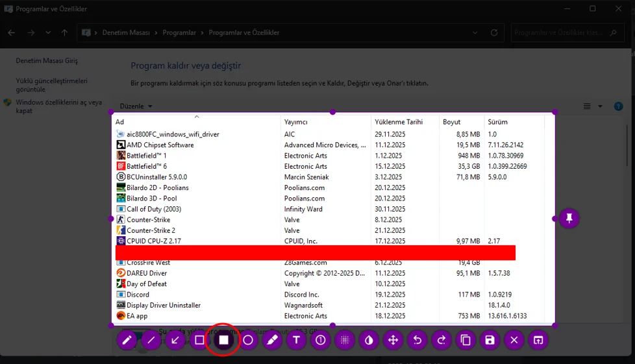This screenshot has width=635, height=364.
Task: Select the filled Rectangle tool
Action: (223, 340)
